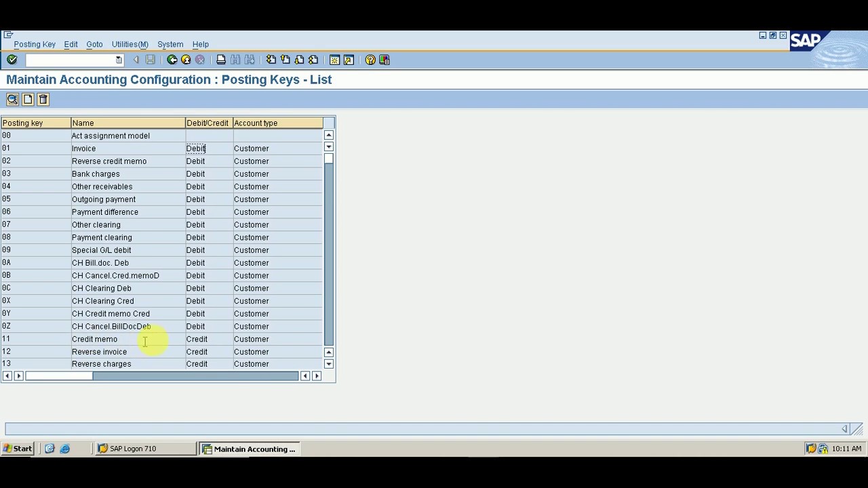Click the Internet Explorer quick launch icon
This screenshot has width=868, height=488.
[x=65, y=449]
